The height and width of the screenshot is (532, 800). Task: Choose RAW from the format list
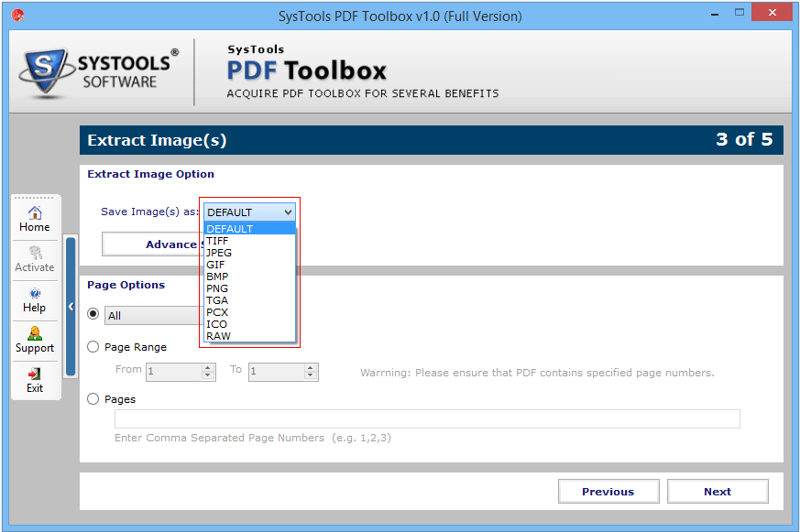pyautogui.click(x=249, y=336)
